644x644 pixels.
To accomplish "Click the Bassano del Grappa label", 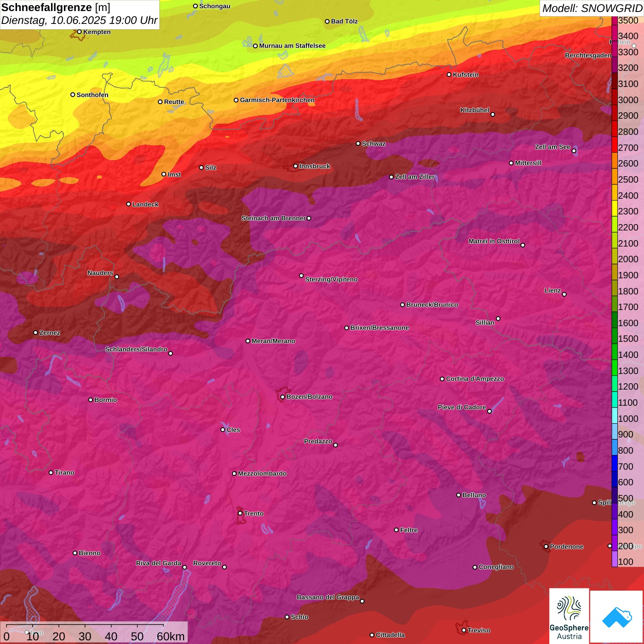I will pos(328,597).
